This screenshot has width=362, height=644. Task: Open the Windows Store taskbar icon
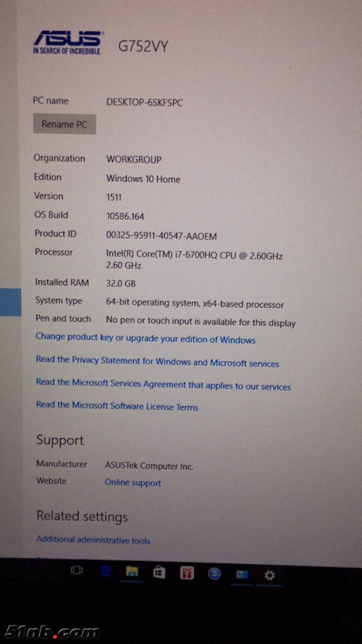(159, 573)
